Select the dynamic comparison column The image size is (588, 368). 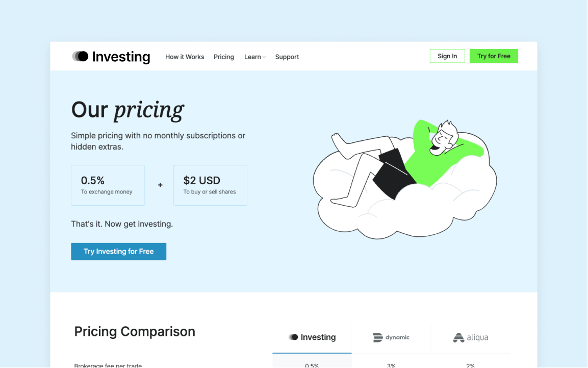pyautogui.click(x=391, y=337)
